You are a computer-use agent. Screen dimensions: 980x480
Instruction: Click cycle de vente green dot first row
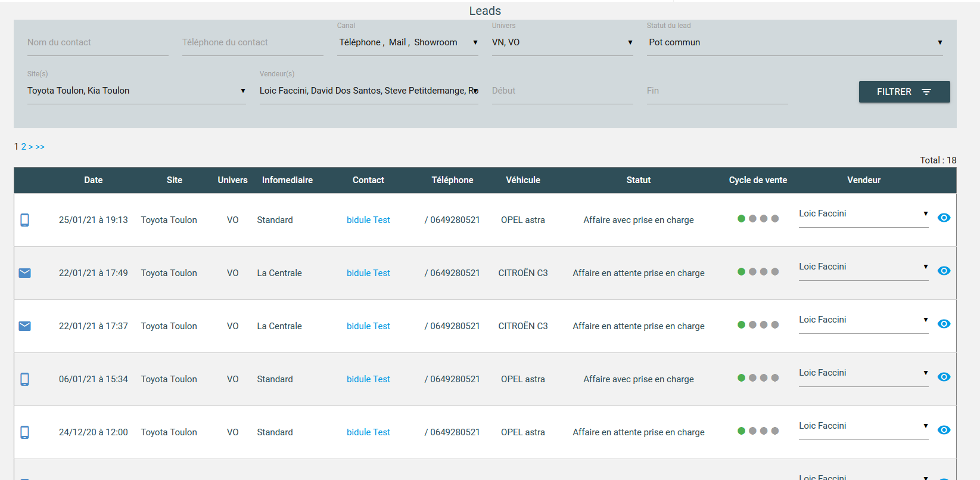pyautogui.click(x=741, y=219)
